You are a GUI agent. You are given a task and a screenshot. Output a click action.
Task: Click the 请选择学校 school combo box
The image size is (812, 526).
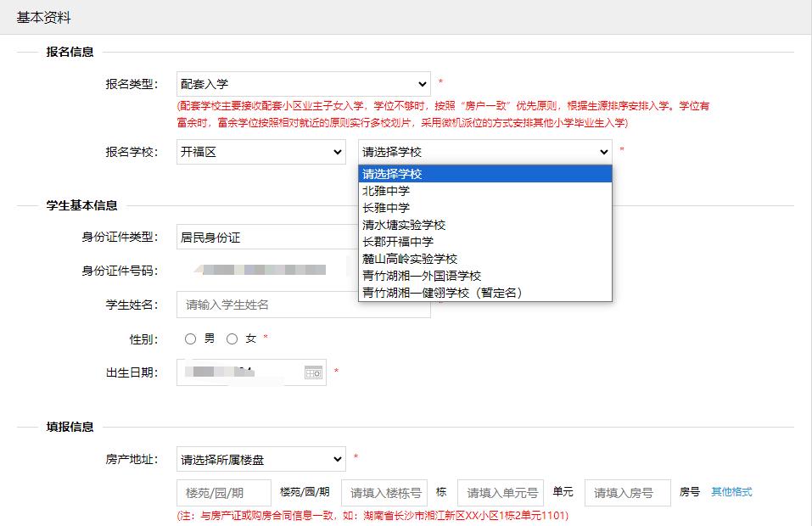coord(484,152)
